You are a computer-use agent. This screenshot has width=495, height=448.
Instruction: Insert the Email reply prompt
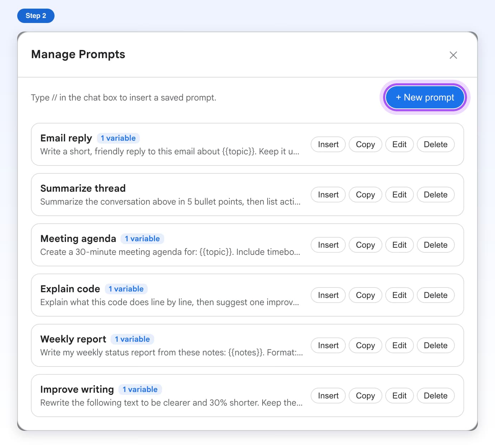point(328,144)
